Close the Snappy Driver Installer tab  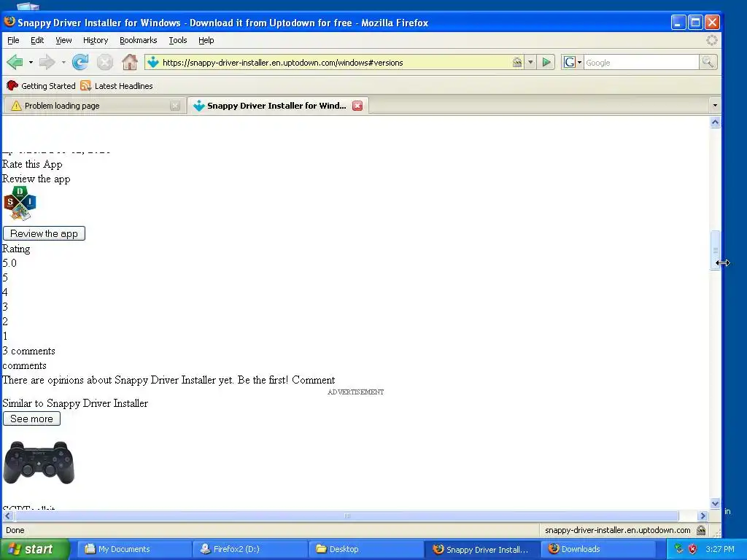(357, 106)
